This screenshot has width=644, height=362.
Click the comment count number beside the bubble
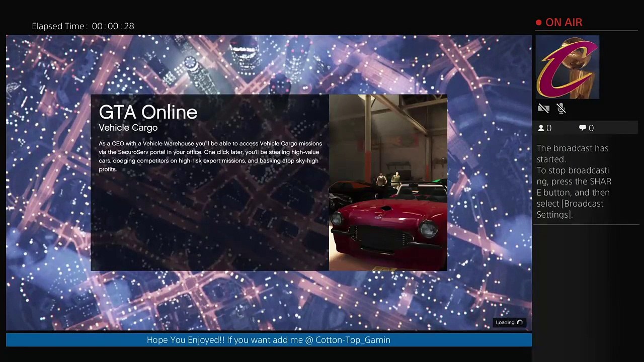[x=591, y=128]
